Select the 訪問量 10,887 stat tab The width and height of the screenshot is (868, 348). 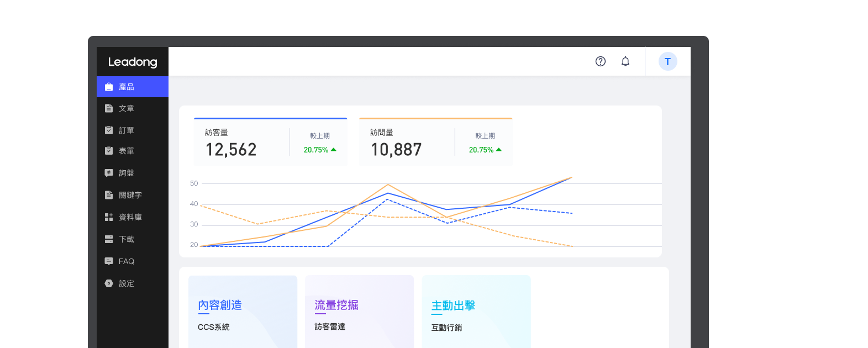tap(436, 142)
